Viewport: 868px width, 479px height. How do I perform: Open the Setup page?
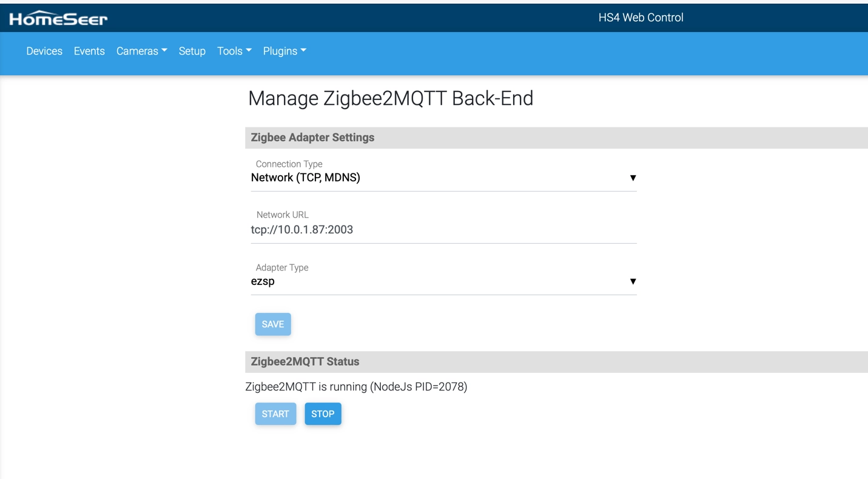coord(192,51)
